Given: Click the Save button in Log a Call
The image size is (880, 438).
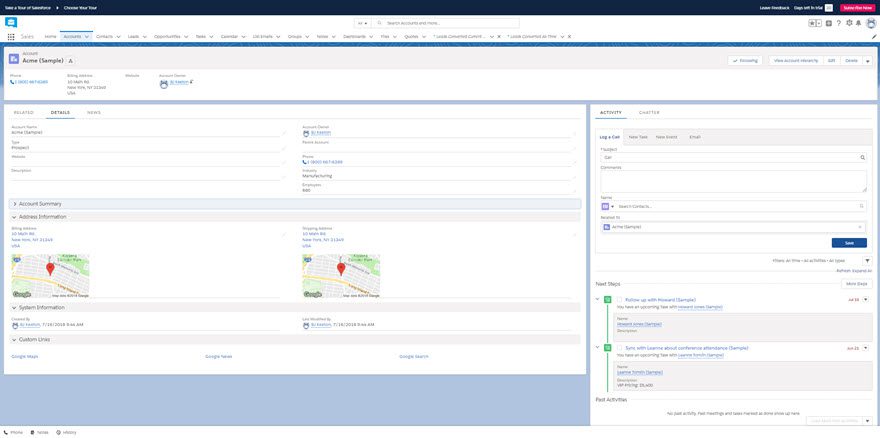Looking at the screenshot, I should [848, 243].
